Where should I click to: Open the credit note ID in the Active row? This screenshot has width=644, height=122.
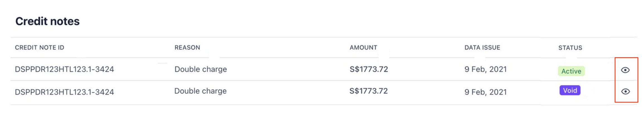click(64, 69)
